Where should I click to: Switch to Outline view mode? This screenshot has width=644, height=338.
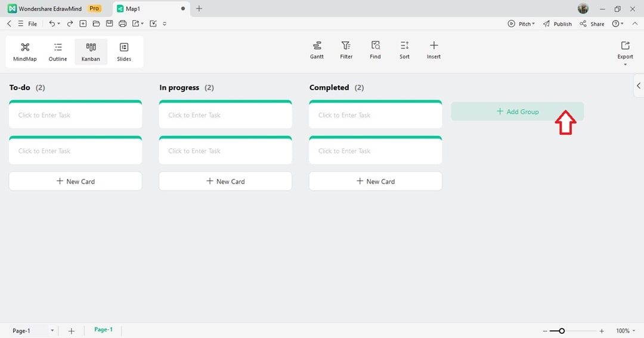coord(58,52)
